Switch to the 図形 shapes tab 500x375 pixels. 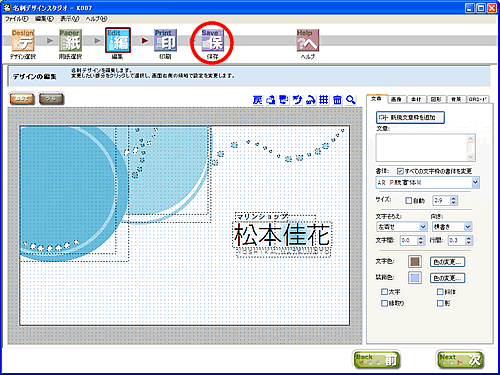[x=436, y=99]
